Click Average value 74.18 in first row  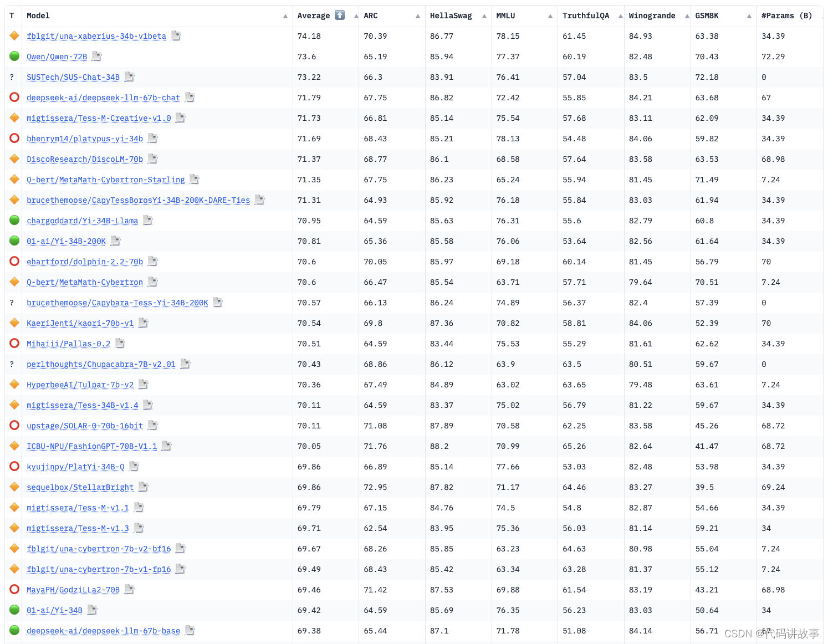coord(309,36)
